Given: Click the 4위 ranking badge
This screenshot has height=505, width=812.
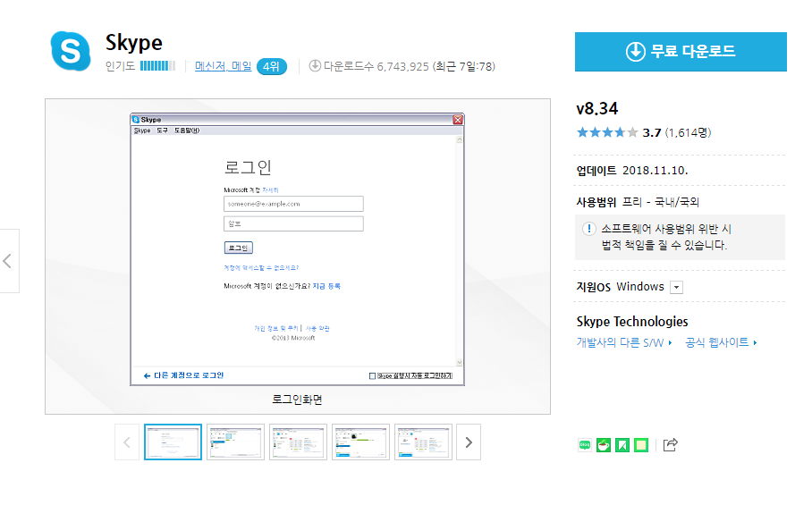Looking at the screenshot, I should pyautogui.click(x=271, y=67).
